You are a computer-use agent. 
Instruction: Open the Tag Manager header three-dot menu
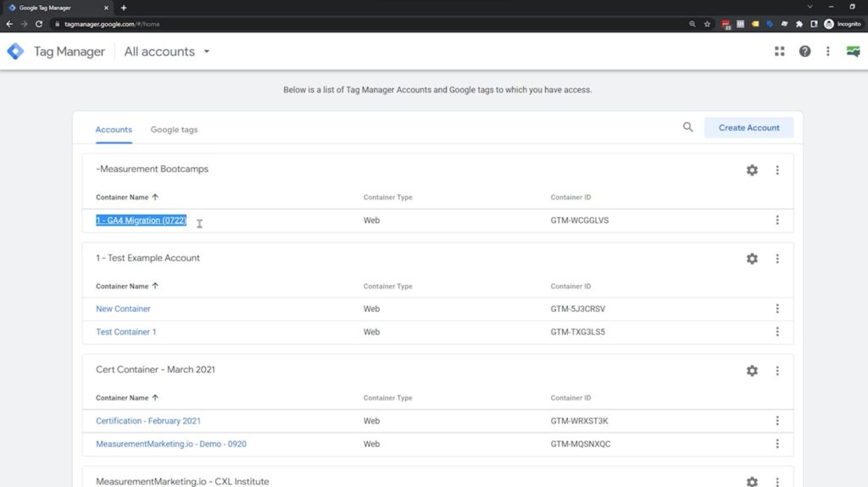point(828,52)
